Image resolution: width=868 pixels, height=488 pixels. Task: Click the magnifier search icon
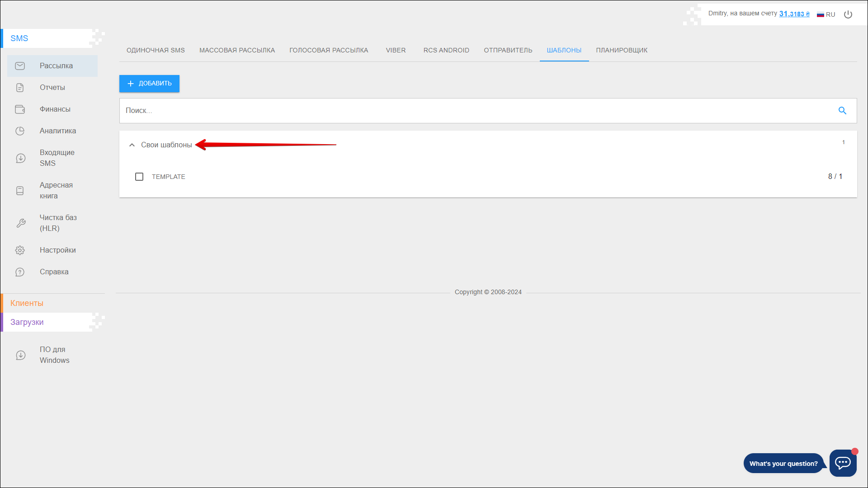click(842, 111)
